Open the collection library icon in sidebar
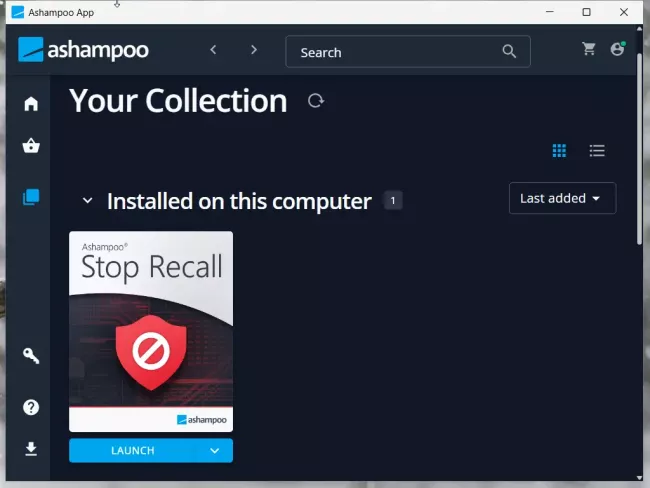Image resolution: width=650 pixels, height=488 pixels. click(31, 197)
